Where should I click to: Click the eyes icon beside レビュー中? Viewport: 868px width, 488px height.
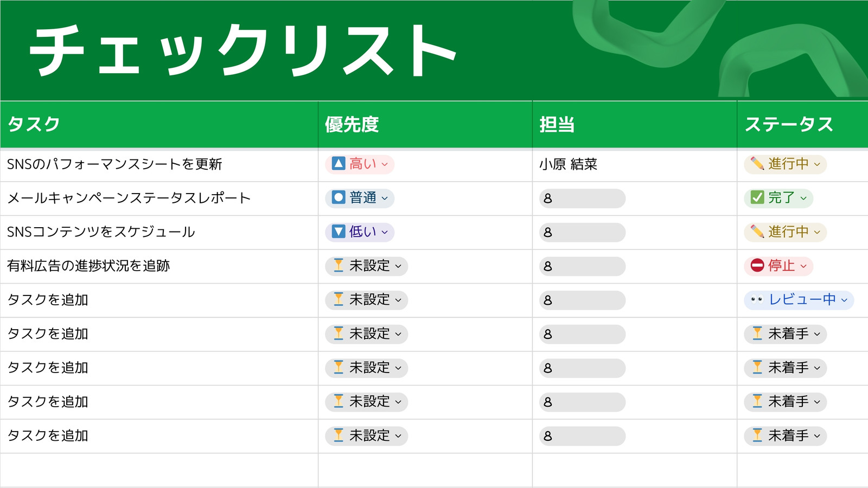(757, 299)
